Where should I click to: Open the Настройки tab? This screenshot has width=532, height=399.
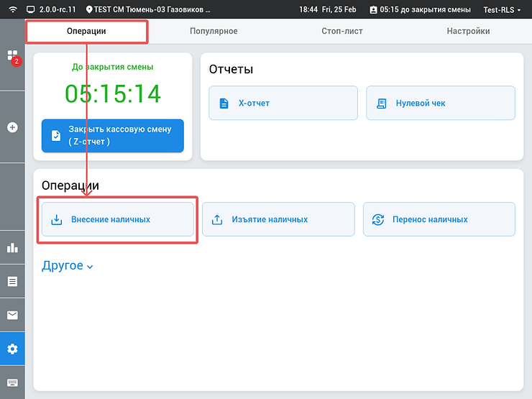tap(468, 31)
